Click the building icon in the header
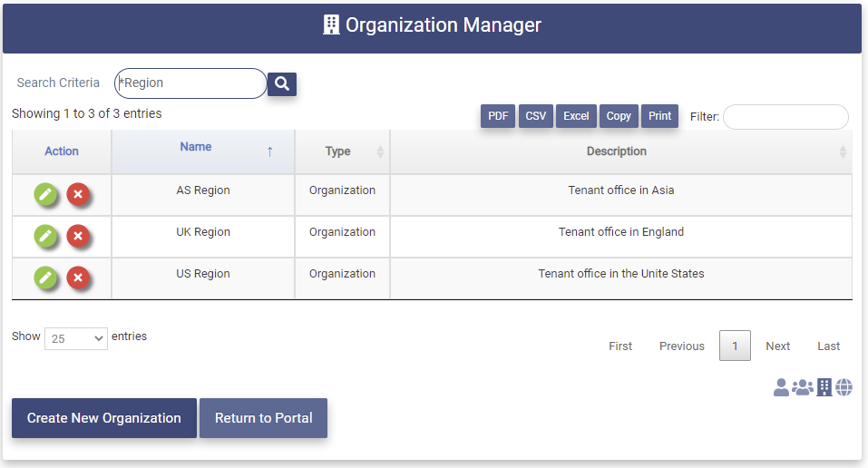This screenshot has height=468, width=868. pos(331,24)
